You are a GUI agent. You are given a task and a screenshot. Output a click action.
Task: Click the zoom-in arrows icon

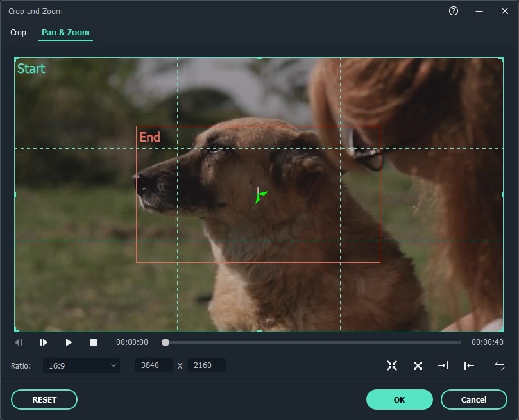click(x=392, y=365)
